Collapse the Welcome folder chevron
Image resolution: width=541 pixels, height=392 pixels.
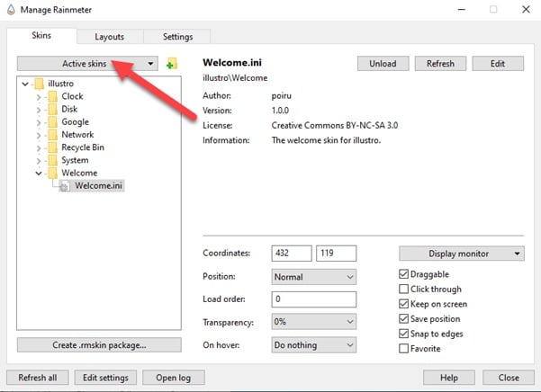(39, 174)
